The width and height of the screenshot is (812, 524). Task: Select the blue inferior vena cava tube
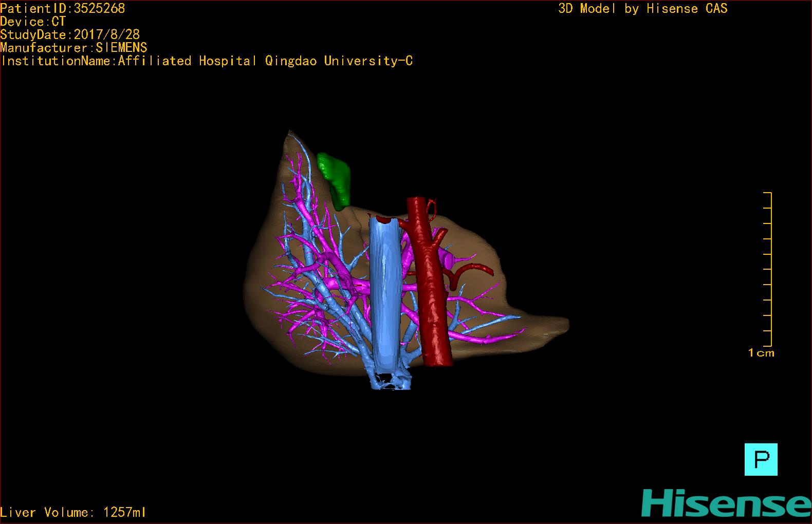385,295
